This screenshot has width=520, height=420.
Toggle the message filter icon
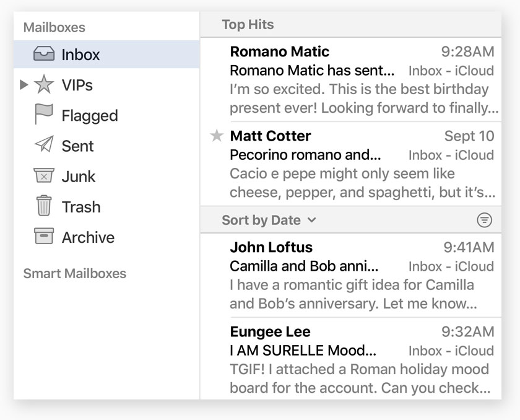coord(484,220)
